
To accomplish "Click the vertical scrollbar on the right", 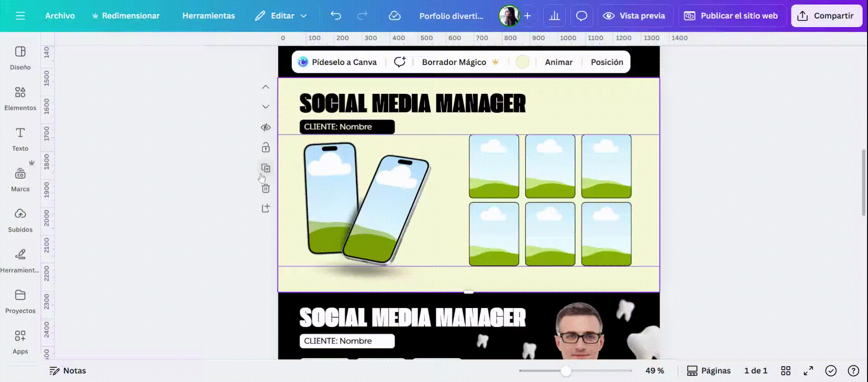I will point(864,183).
